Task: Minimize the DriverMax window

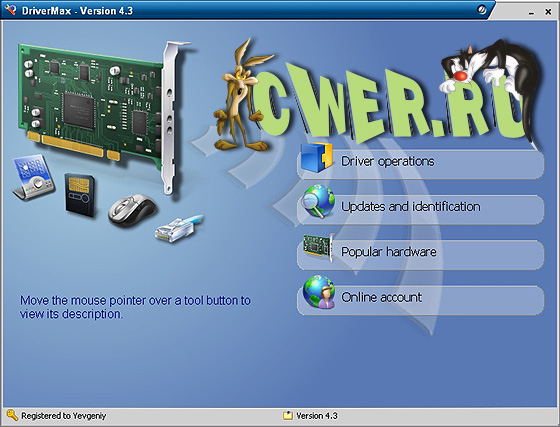Action: 531,12
